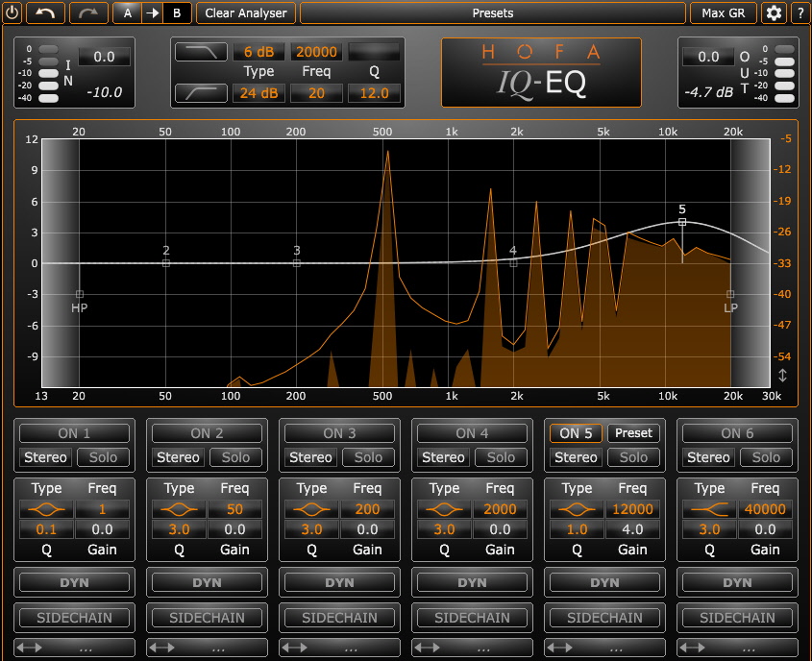Click band 1 link arrows icon
Image resolution: width=812 pixels, height=661 pixels.
29,648
